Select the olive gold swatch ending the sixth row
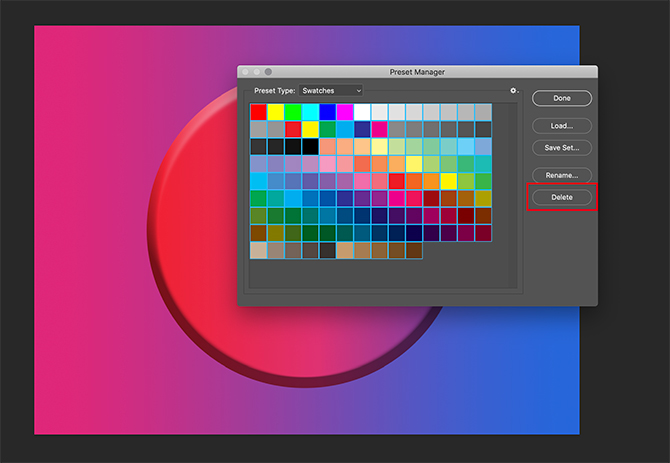This screenshot has height=463, width=670. (483, 199)
